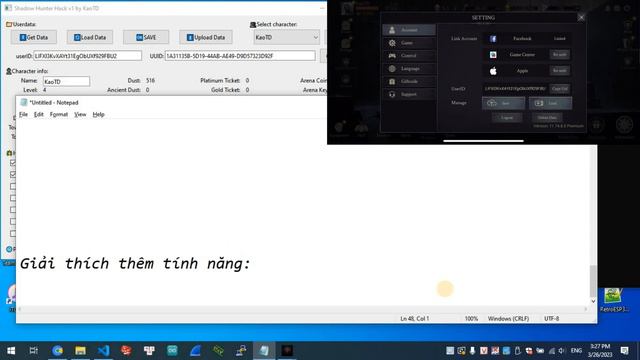Open Notepad Help menu
Screen dimensions: 640x360
(x=98, y=114)
